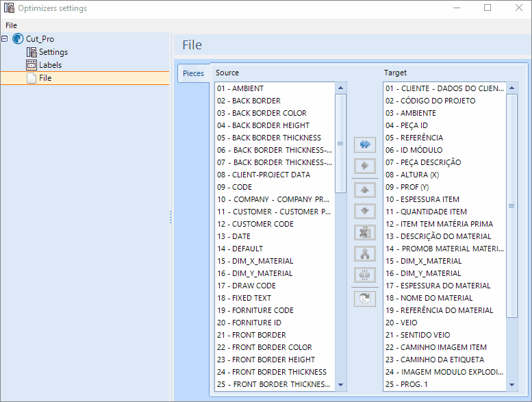Viewport: 532px width, 402px height.
Task: Select '09 - CODE' in Source list
Action: 275,187
